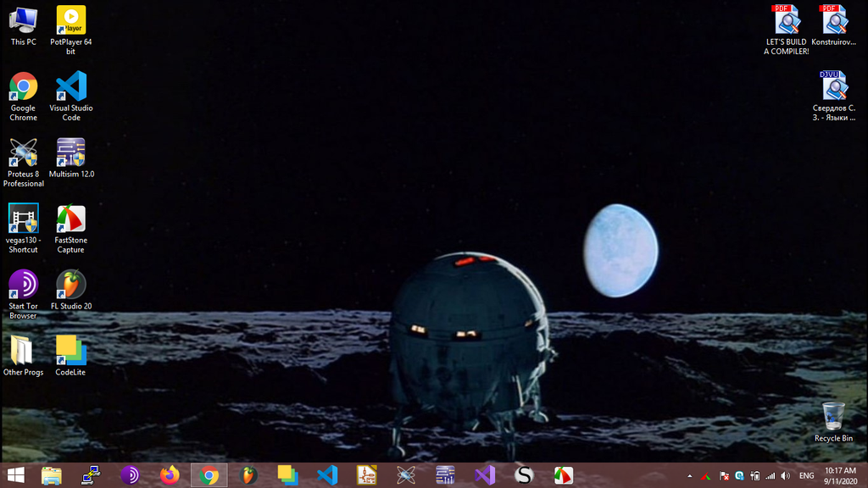Open Visual Studio Code from the taskbar
The image size is (868, 488).
click(x=327, y=475)
